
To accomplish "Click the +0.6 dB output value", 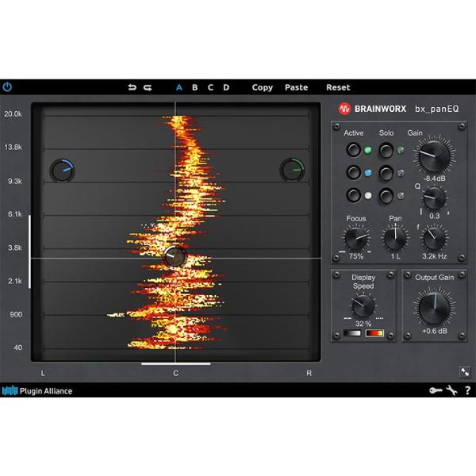I will point(435,331).
